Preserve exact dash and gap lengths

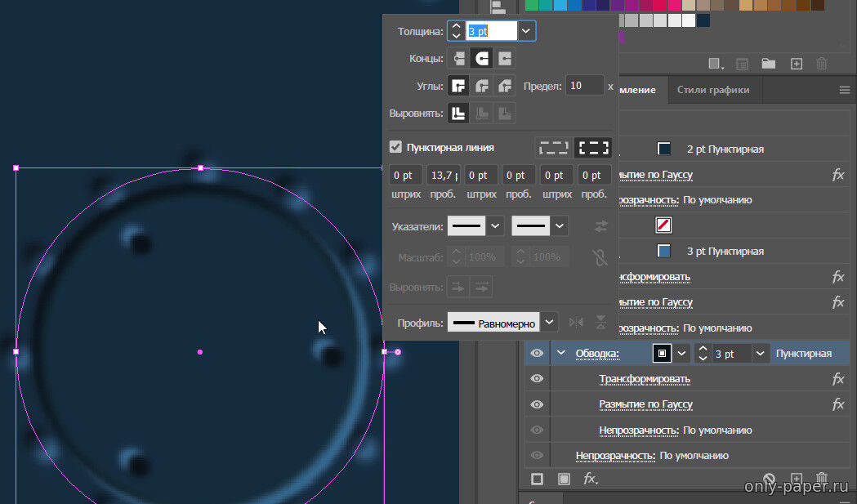tap(553, 148)
